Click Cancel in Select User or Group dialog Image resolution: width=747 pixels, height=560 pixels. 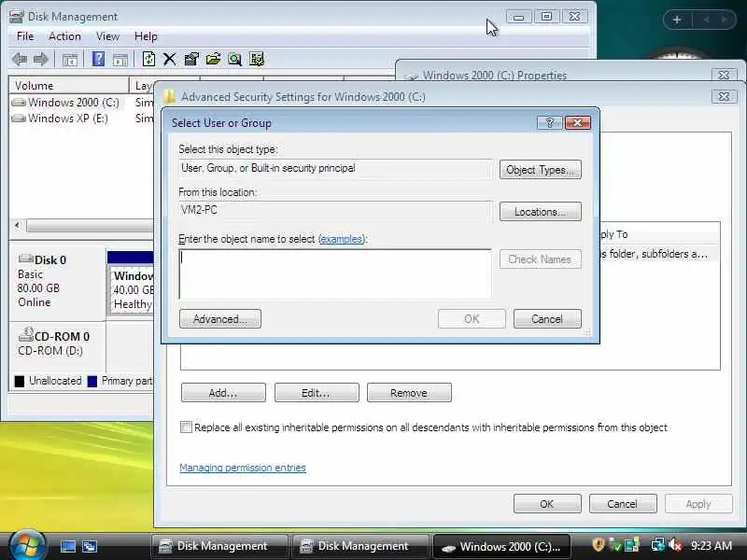coord(547,318)
